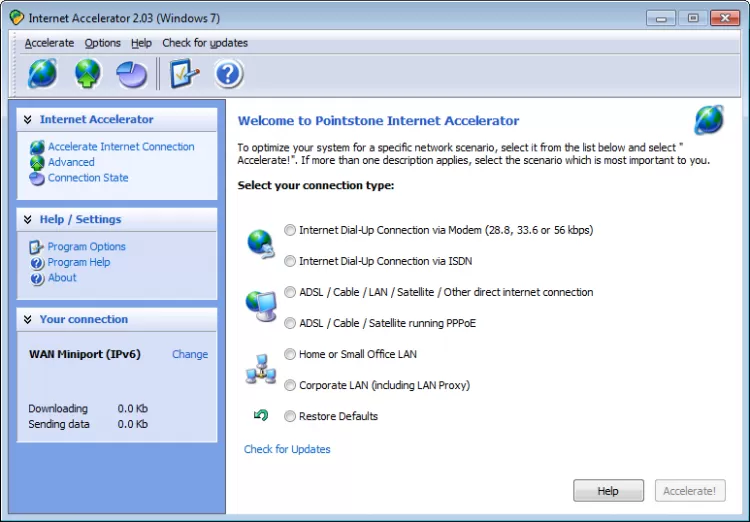Collapse the Help / Settings sidebar panel
This screenshot has width=750, height=522.
point(28,220)
